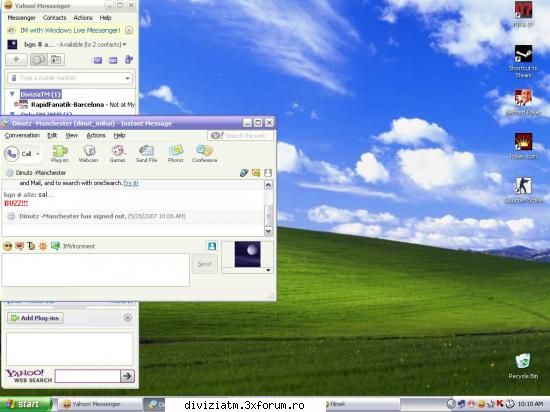The image size is (550, 412).
Task: Click the web search go arrow button
Action: click(127, 376)
